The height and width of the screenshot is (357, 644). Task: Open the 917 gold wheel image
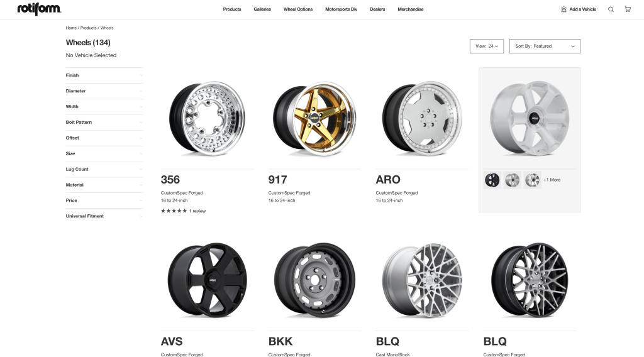(x=314, y=119)
